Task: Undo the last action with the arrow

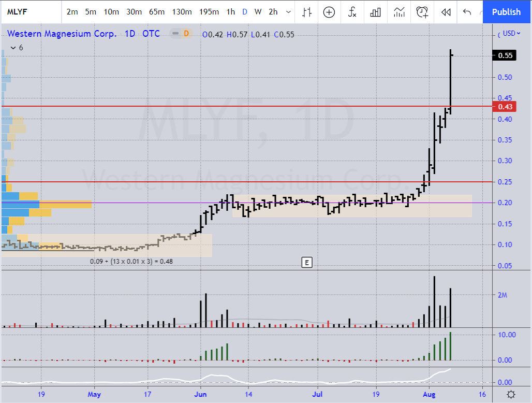Action: point(467,12)
